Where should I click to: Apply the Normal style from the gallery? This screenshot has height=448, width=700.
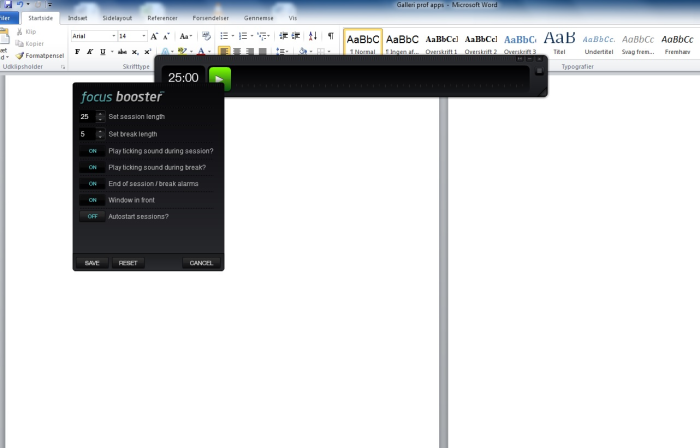tap(362, 43)
